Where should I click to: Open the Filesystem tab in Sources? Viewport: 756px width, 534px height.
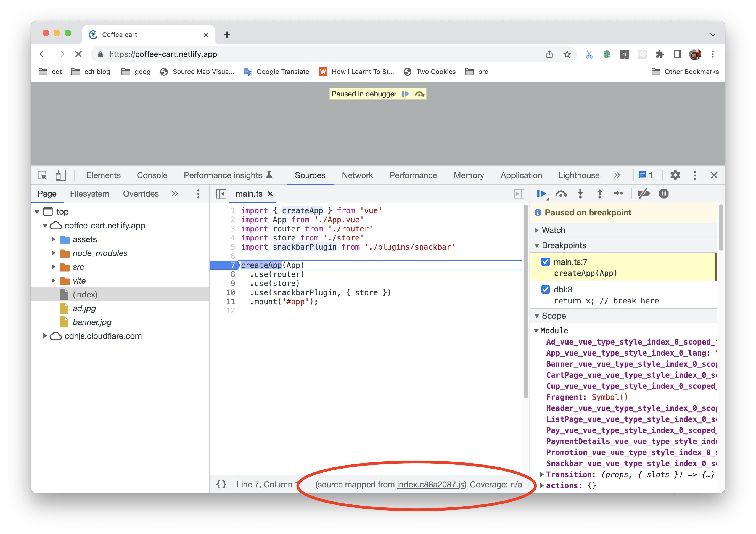89,194
